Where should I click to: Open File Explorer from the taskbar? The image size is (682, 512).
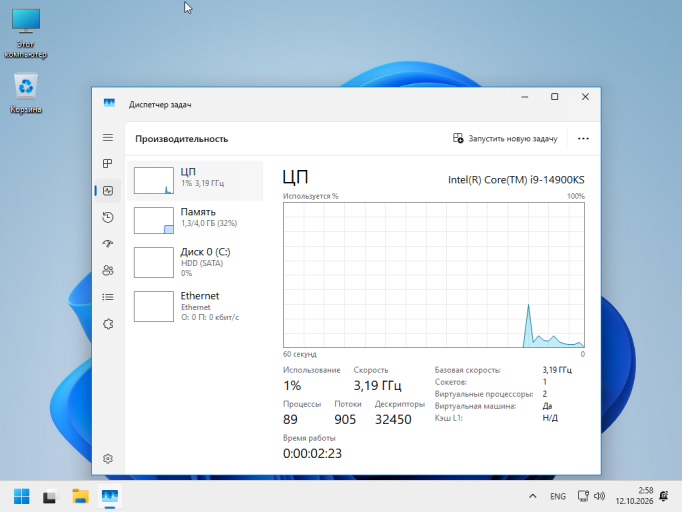[80, 496]
